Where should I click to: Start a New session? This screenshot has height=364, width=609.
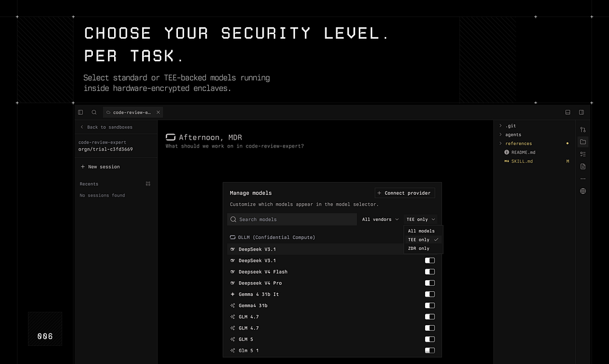click(100, 167)
